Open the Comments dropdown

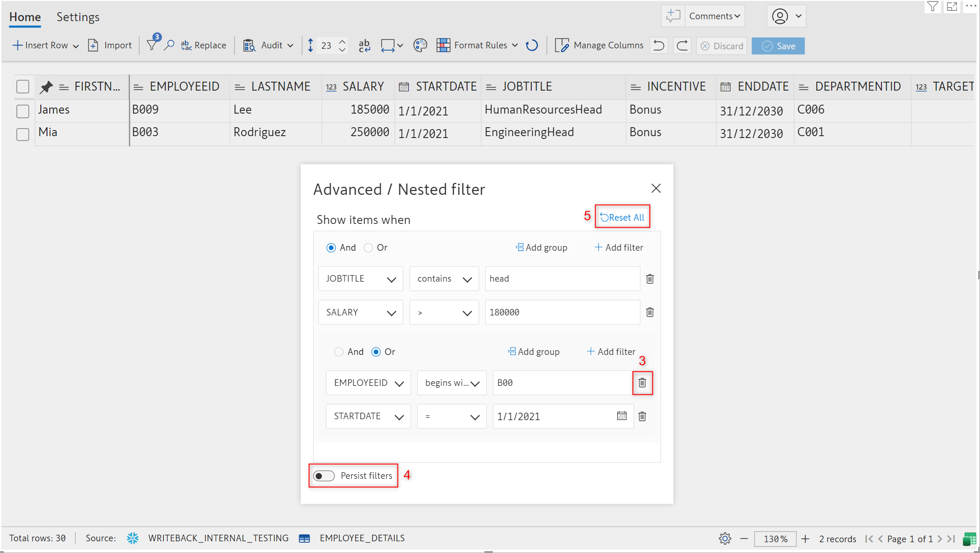714,16
